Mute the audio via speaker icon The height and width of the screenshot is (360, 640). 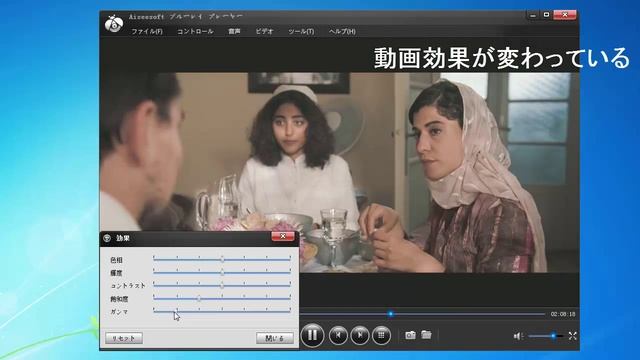(518, 336)
